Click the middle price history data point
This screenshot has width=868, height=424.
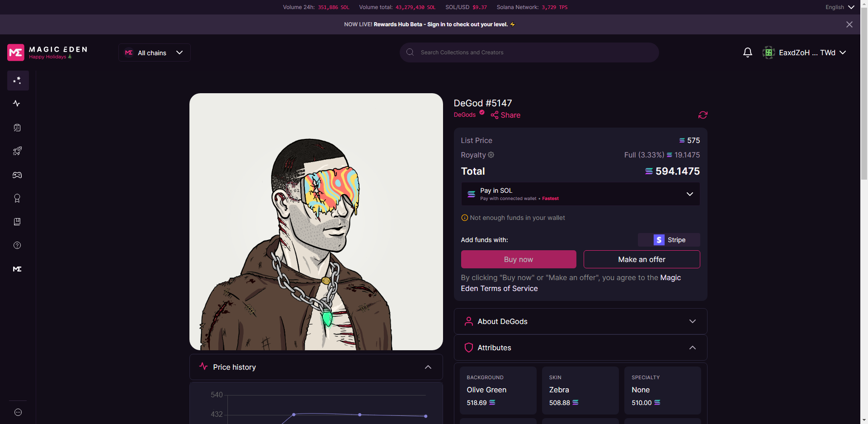(360, 414)
